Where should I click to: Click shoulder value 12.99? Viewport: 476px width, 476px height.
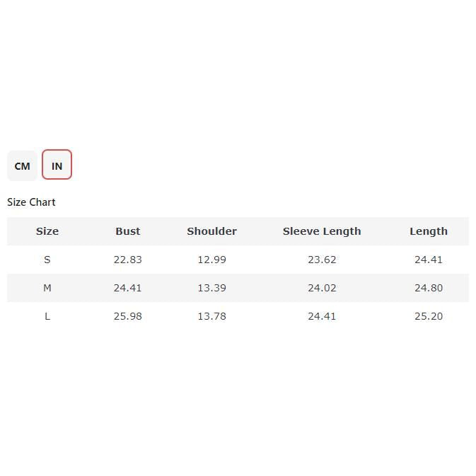click(x=211, y=260)
